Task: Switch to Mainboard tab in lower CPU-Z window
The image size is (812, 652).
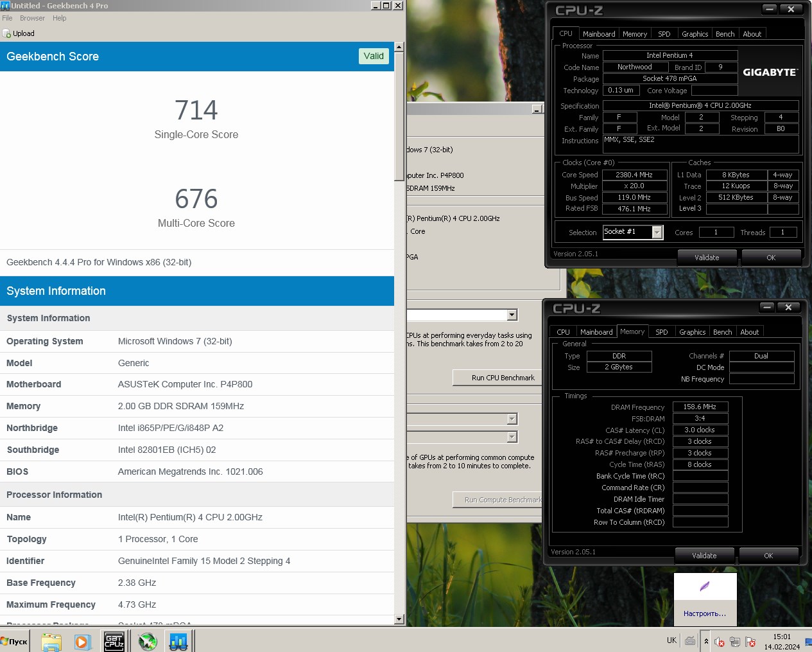Action: pyautogui.click(x=596, y=332)
